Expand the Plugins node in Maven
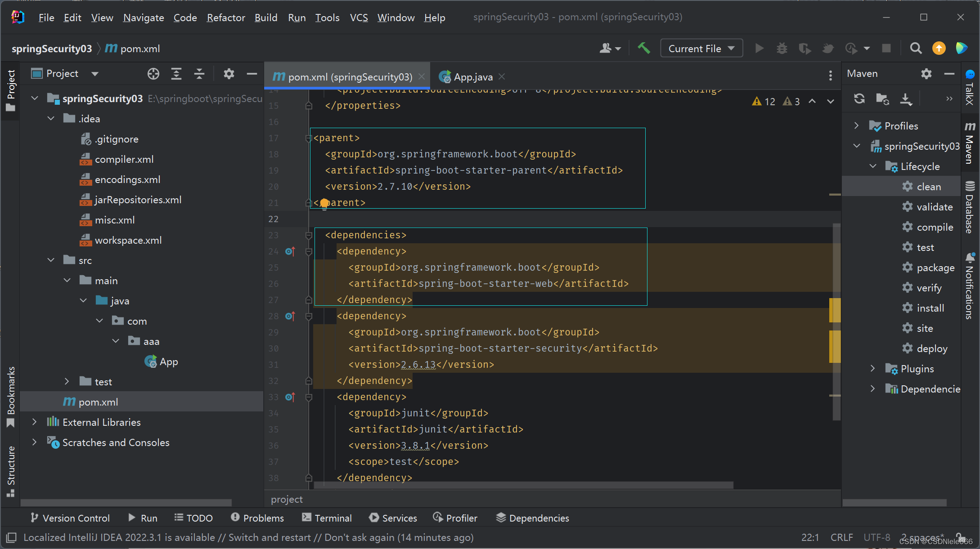This screenshot has height=549, width=980. pos(872,369)
